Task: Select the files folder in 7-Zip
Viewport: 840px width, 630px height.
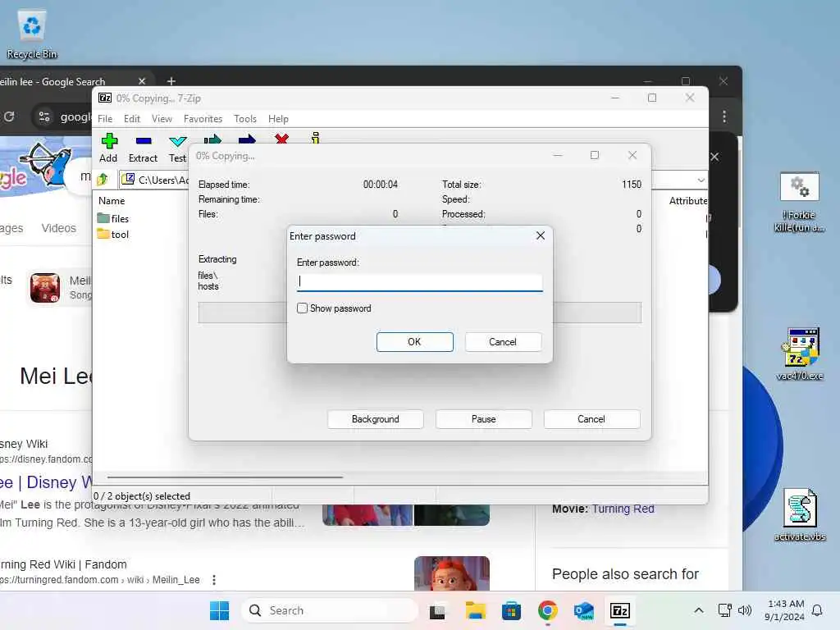Action: 113,218
